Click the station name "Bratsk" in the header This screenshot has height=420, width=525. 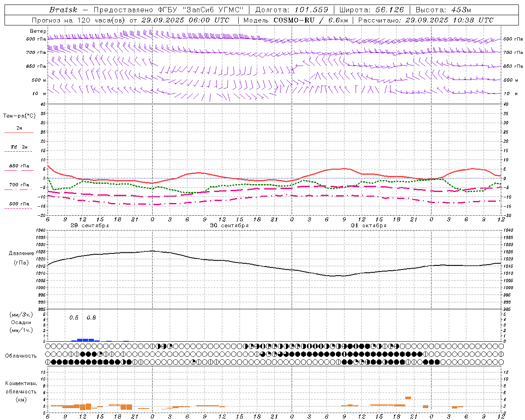click(63, 10)
